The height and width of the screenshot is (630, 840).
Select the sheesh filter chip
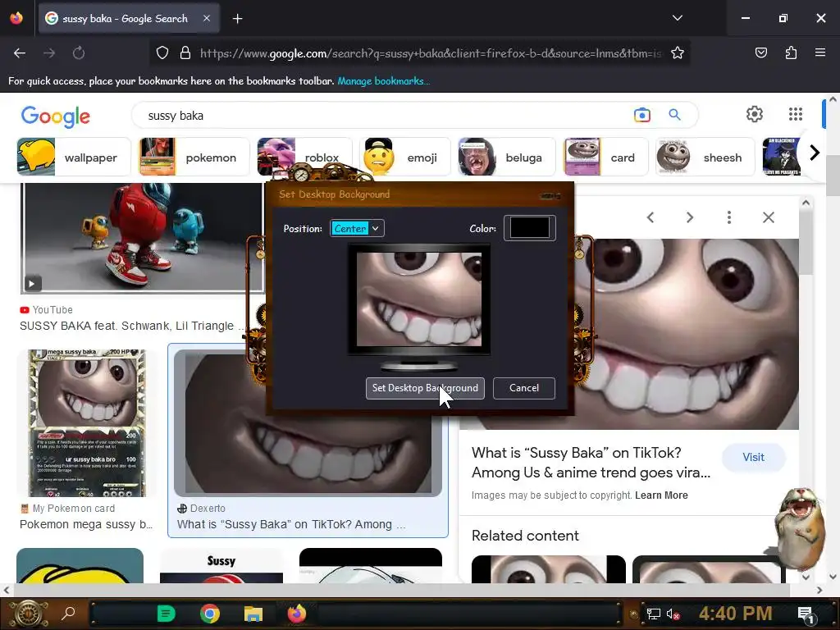click(x=705, y=157)
